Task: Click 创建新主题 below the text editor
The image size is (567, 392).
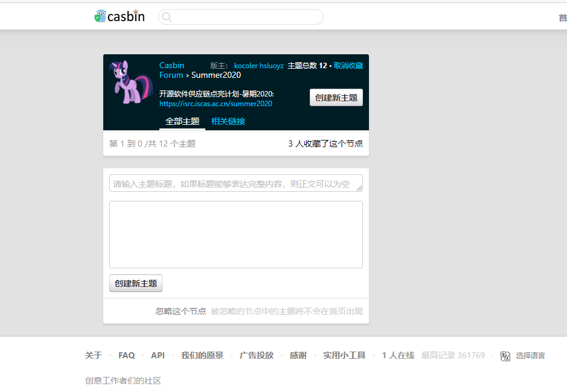Action: (135, 283)
